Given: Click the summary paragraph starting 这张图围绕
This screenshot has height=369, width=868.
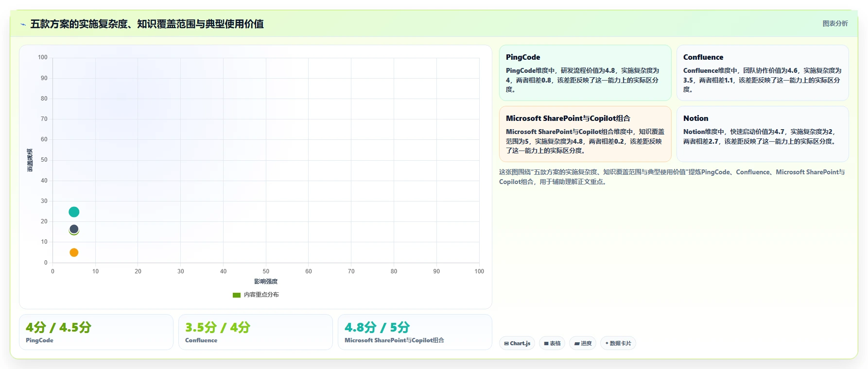Looking at the screenshot, I should coord(672,177).
